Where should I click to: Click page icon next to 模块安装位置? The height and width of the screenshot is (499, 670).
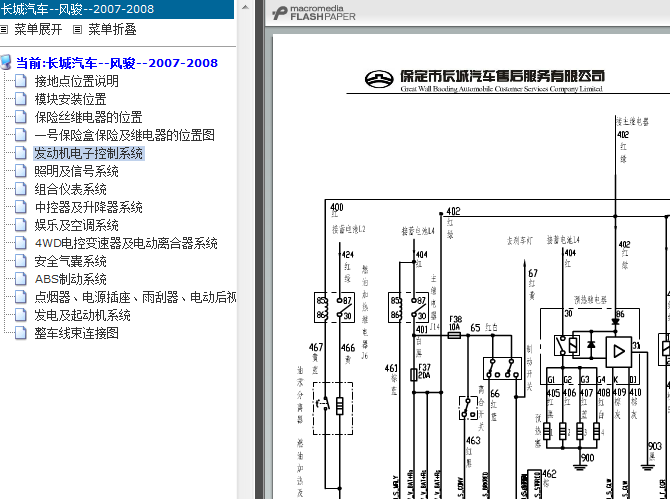[21, 99]
